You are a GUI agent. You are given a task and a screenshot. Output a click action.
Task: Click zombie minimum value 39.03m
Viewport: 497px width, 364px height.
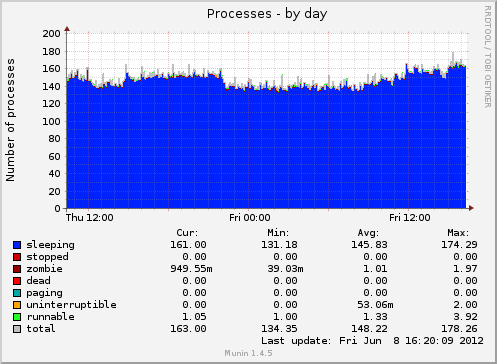285,269
